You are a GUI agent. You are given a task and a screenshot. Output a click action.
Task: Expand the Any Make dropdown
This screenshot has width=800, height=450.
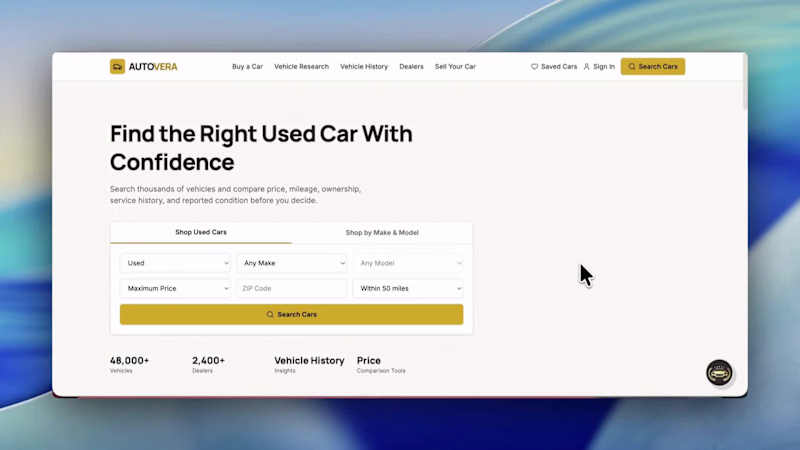tap(291, 263)
